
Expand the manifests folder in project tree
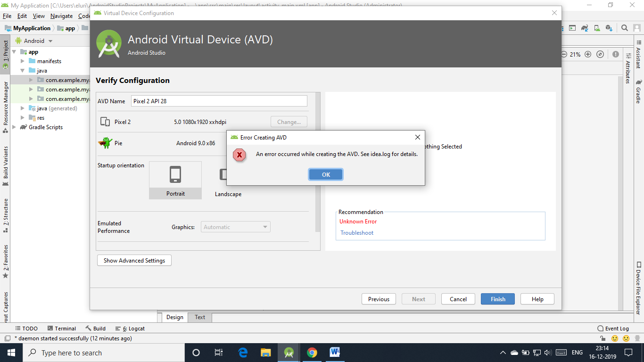coord(22,61)
